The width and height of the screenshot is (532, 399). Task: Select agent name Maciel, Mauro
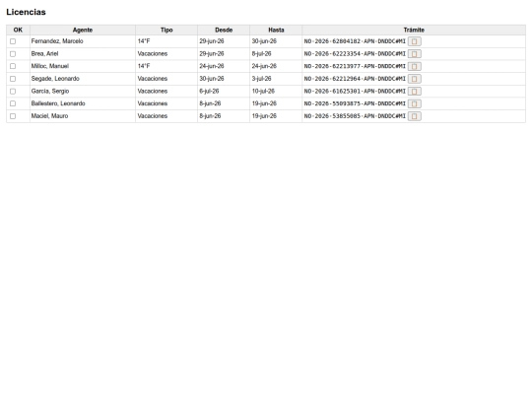click(49, 115)
